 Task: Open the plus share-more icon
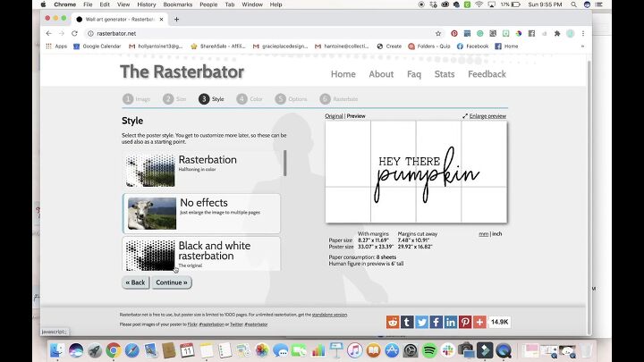pos(479,322)
